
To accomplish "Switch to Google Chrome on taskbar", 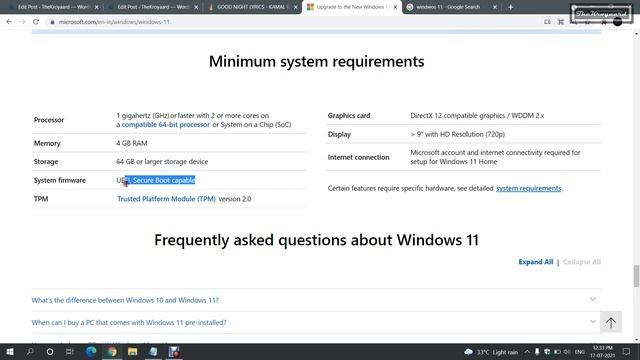I will pyautogui.click(x=112, y=351).
